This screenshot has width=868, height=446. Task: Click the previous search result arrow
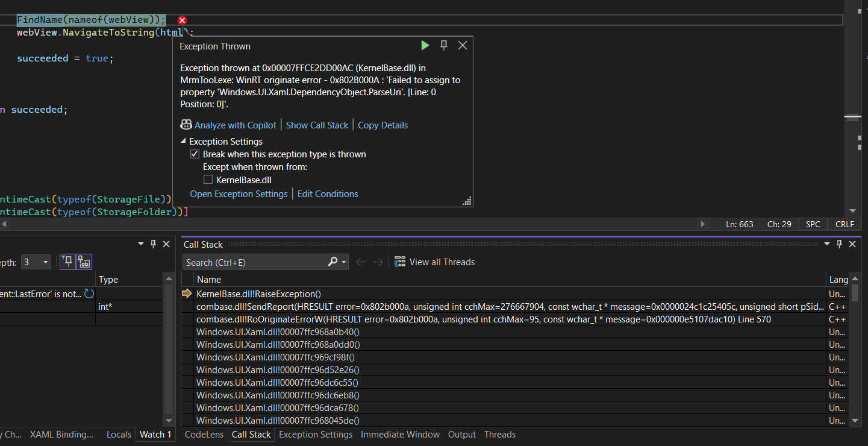pos(361,262)
